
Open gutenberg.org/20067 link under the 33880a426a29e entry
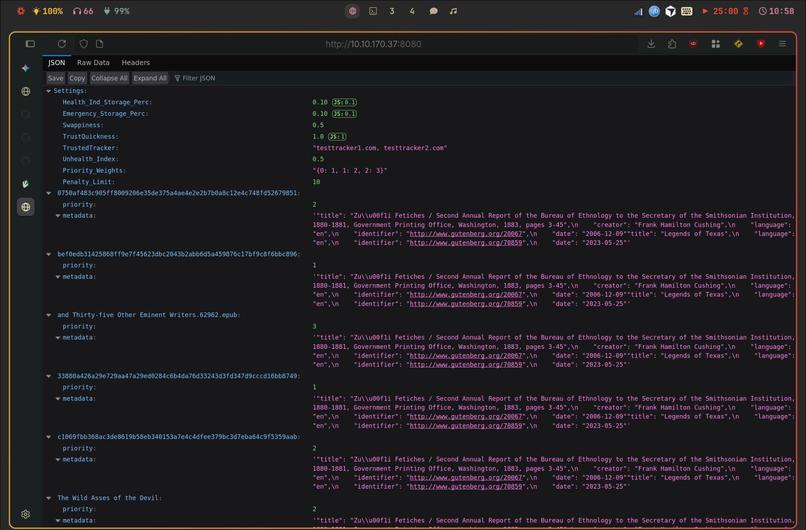[x=467, y=417]
